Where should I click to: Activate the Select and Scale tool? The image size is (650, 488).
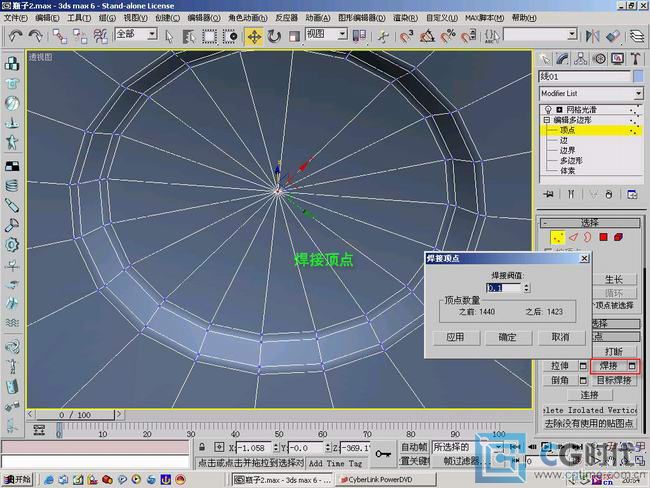point(294,36)
